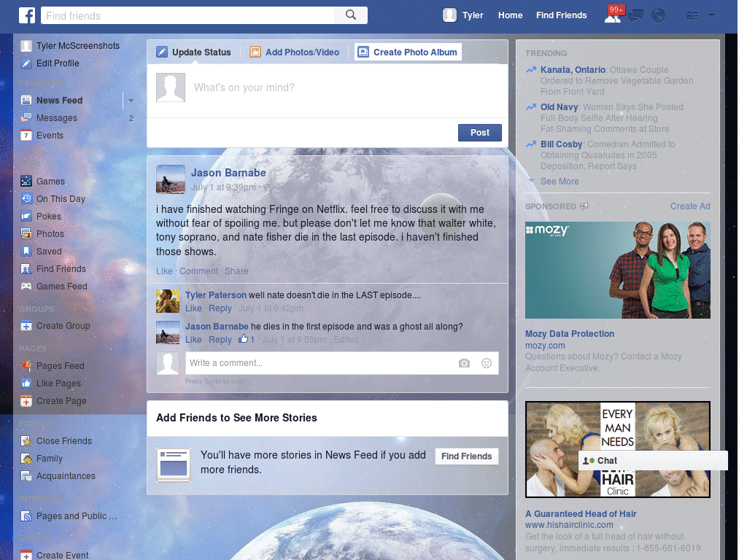The image size is (747, 560).
Task: Open the emoji sticker picker icon
Action: click(487, 363)
